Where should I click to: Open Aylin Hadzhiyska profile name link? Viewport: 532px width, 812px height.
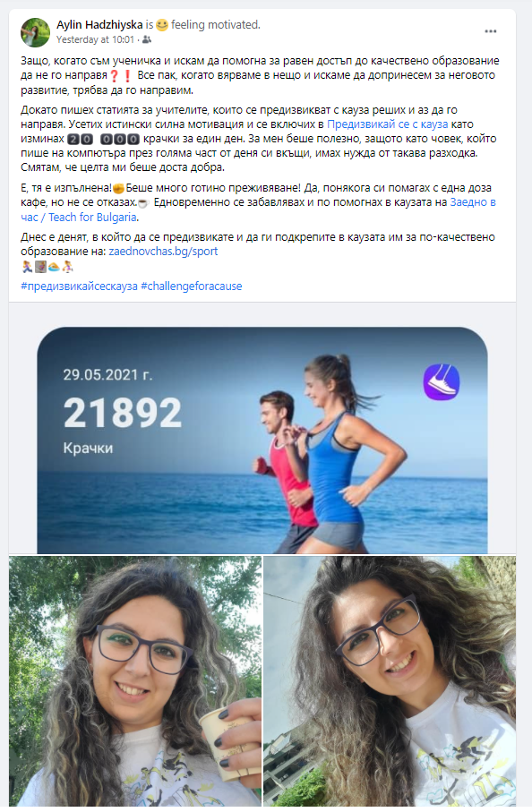(99, 24)
